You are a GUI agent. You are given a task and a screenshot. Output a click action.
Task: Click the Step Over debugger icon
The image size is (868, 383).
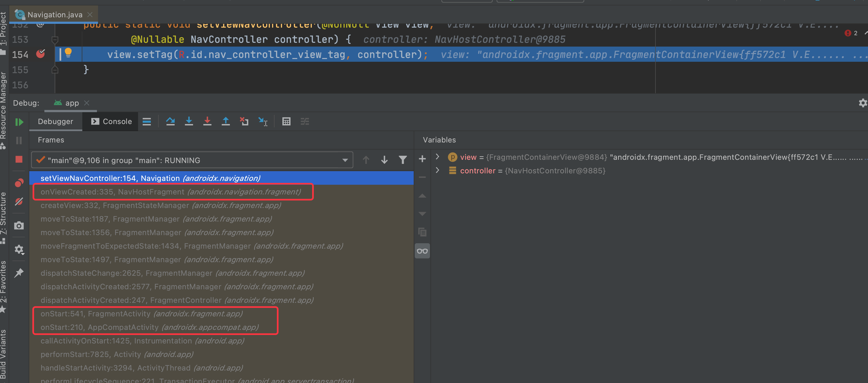click(x=170, y=121)
